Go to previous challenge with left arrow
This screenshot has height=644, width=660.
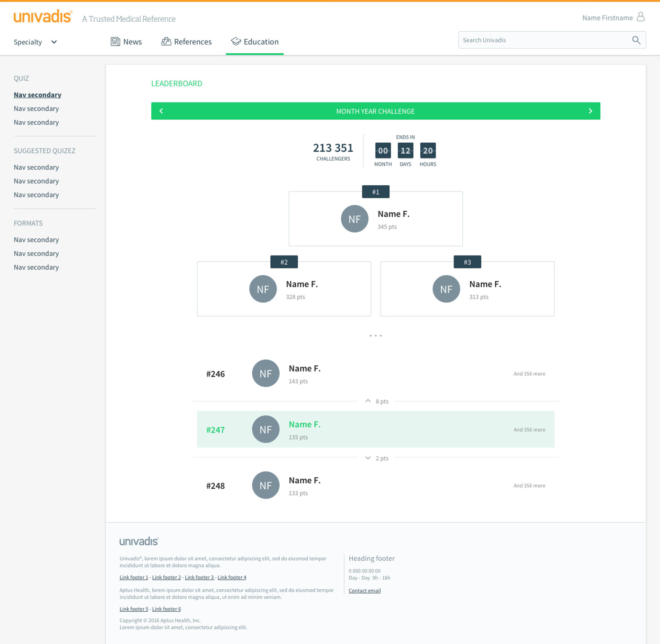click(161, 111)
